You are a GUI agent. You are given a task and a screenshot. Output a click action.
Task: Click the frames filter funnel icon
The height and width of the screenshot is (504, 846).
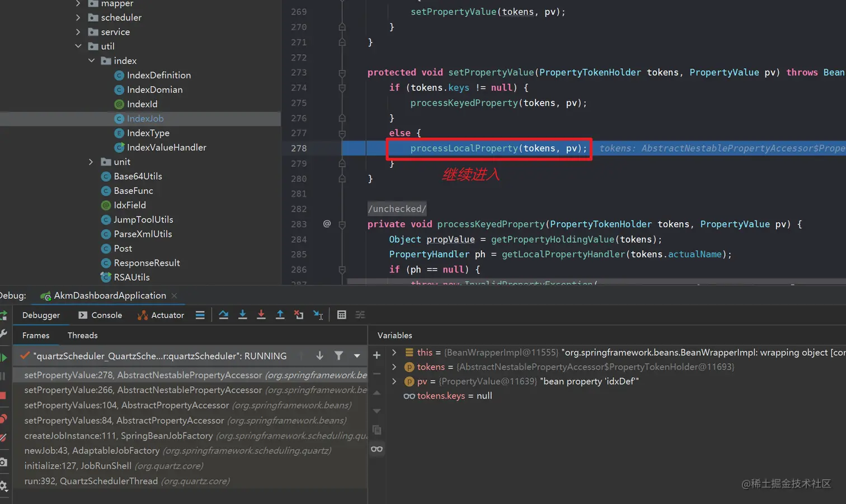pos(339,356)
